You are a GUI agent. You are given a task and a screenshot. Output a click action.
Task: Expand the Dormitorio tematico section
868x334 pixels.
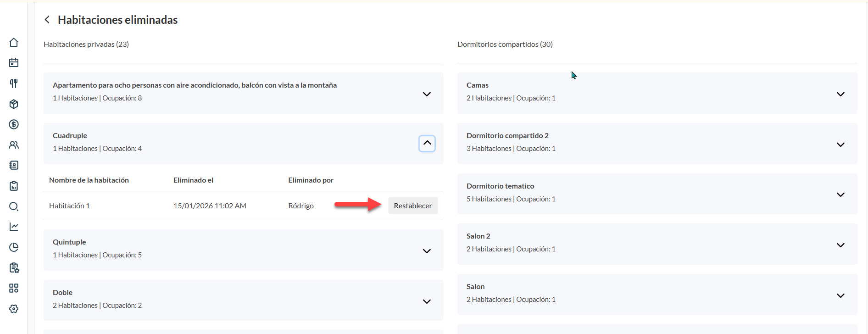point(840,195)
